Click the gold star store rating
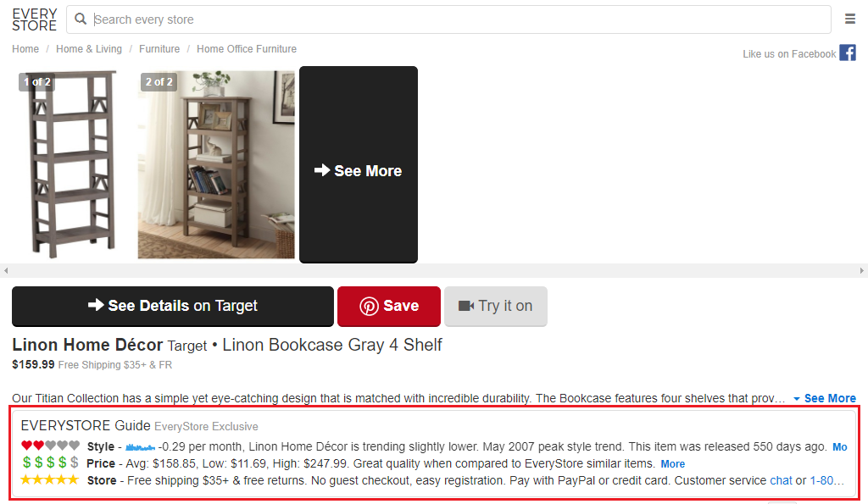This screenshot has width=868, height=504. [50, 479]
